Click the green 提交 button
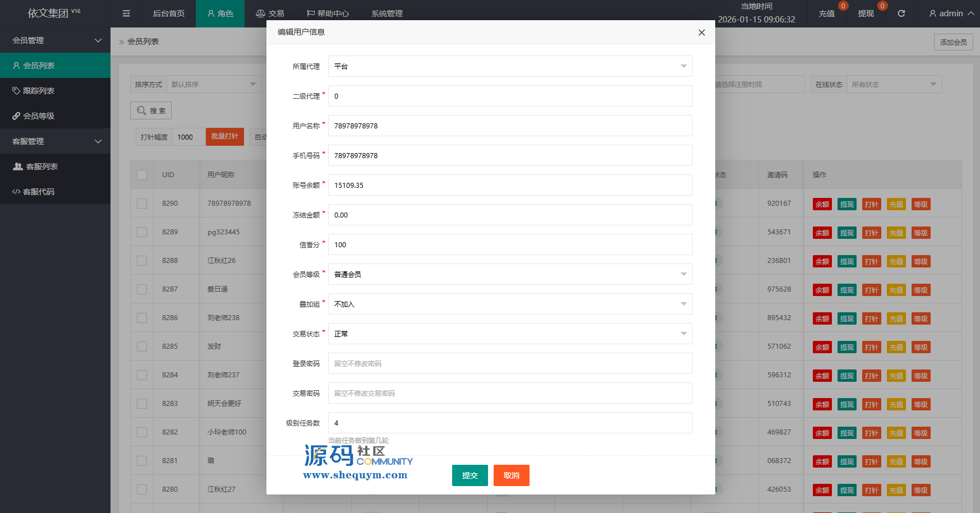This screenshot has height=513, width=980. click(x=470, y=475)
